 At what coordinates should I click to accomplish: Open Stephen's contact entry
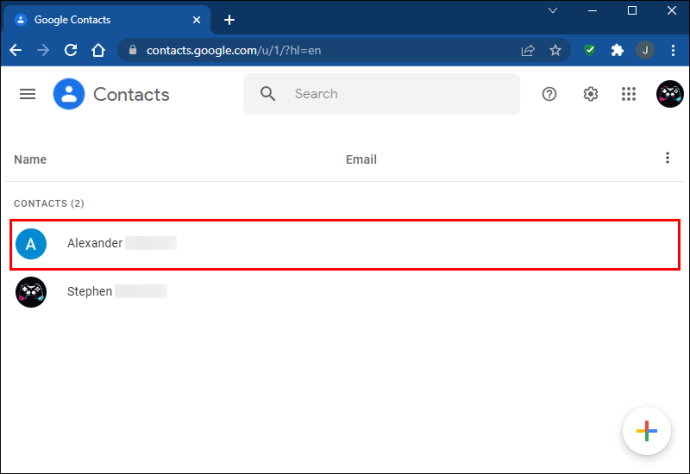[345, 292]
